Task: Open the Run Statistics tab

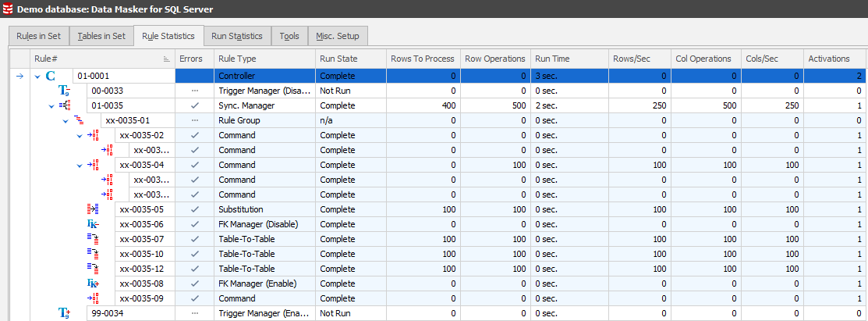Action: tap(237, 36)
